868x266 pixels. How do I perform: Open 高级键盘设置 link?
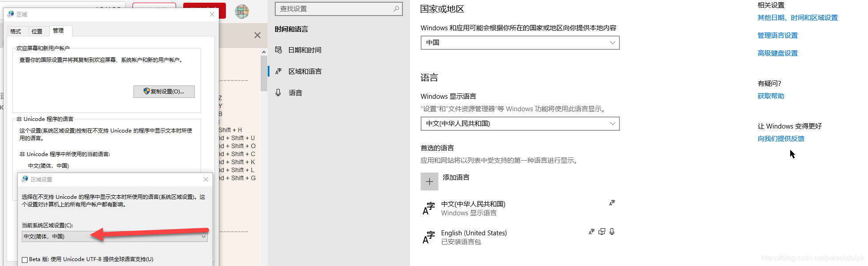pos(778,53)
